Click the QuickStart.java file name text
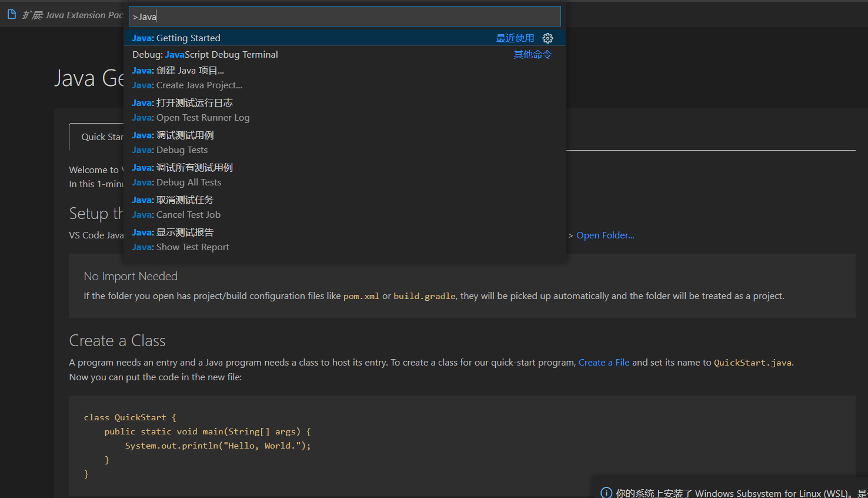Screen dimensions: 868x498 tap(753, 363)
